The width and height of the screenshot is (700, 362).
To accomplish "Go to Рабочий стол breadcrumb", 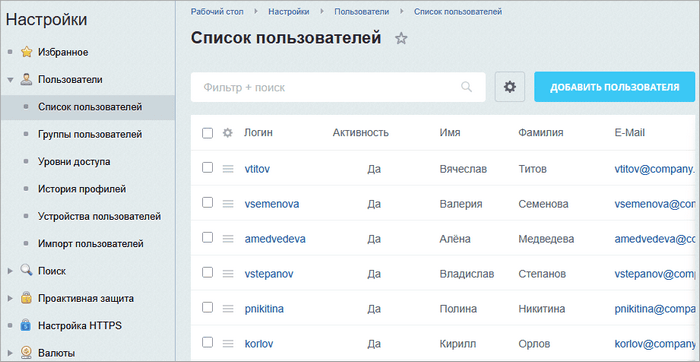I will (217, 12).
